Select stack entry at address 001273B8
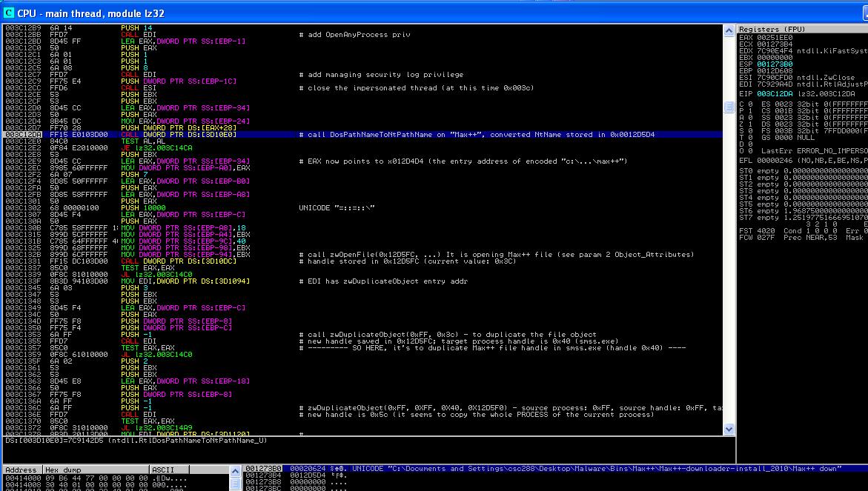Viewport: 868px width, 491px height. click(556, 481)
